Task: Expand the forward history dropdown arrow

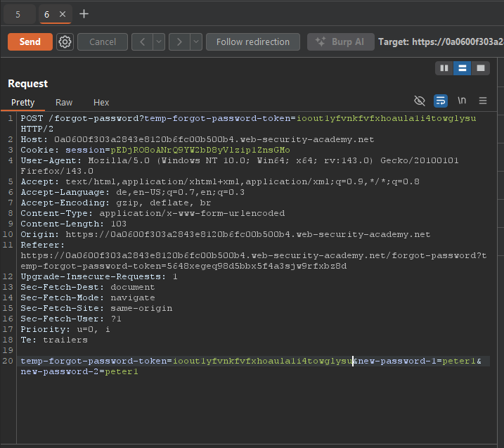Action: pos(195,41)
